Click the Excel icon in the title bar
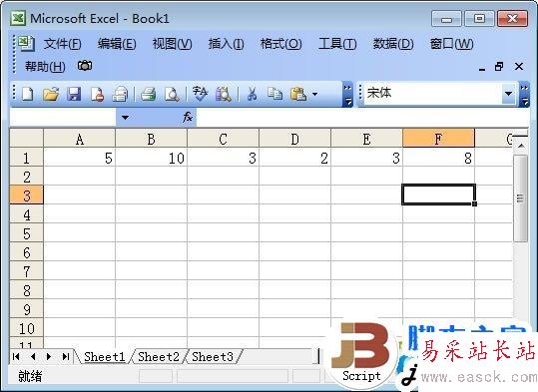The image size is (538, 392). point(18,18)
